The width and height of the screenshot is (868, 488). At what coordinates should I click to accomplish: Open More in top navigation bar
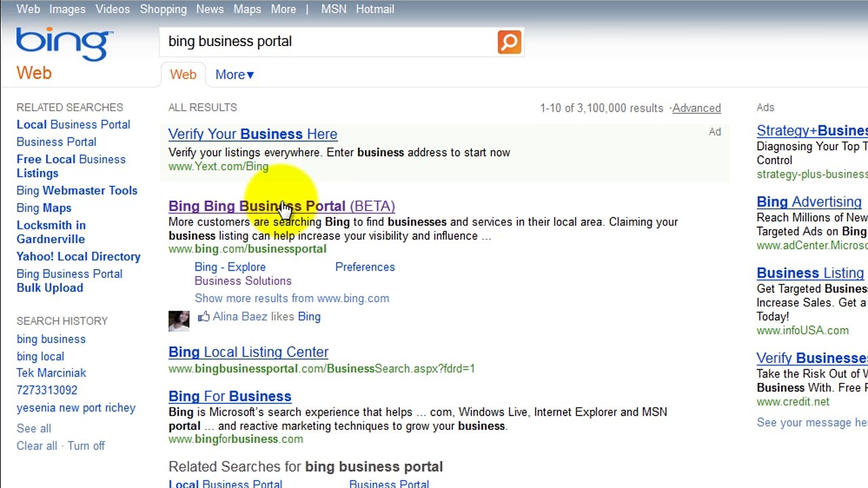click(283, 9)
